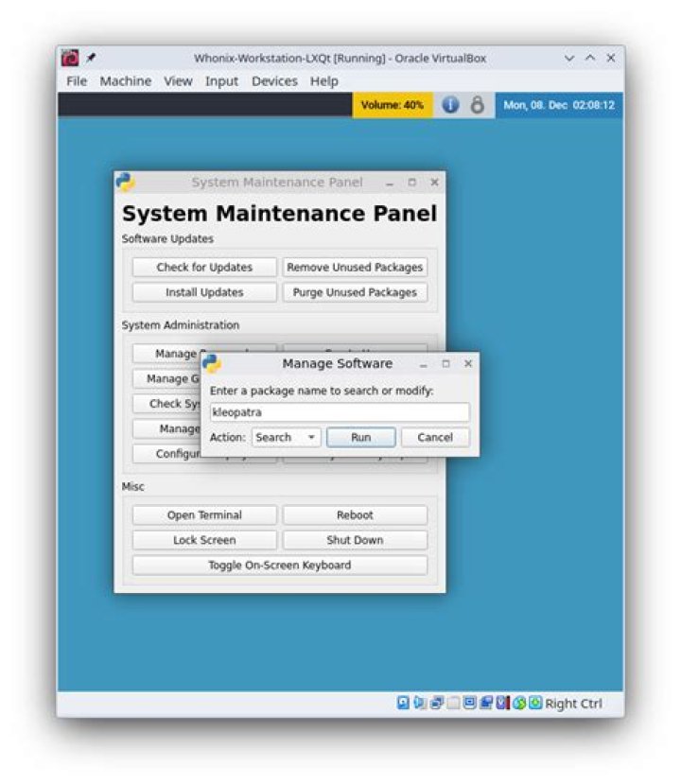Viewport: 681px width, 784px height.
Task: Click the Reboot button
Action: coord(355,515)
